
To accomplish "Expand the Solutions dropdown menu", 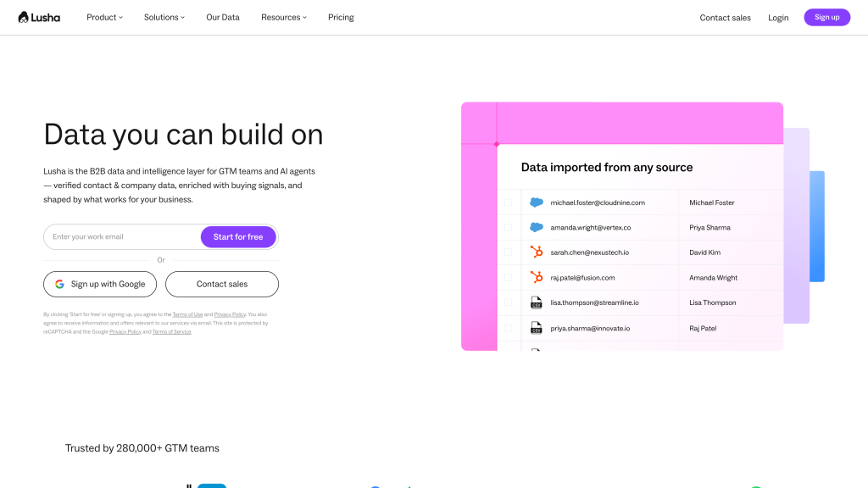I will pos(164,17).
